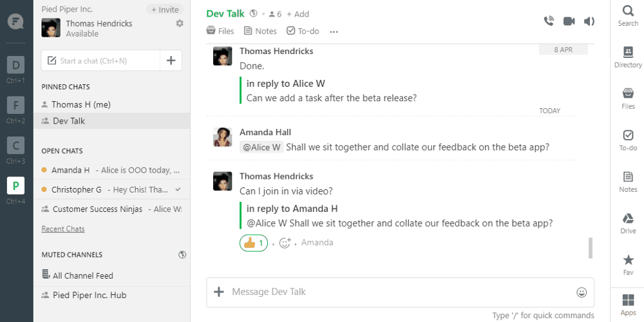
Task: Add a reaction with the smiley-plus icon
Action: click(x=285, y=243)
